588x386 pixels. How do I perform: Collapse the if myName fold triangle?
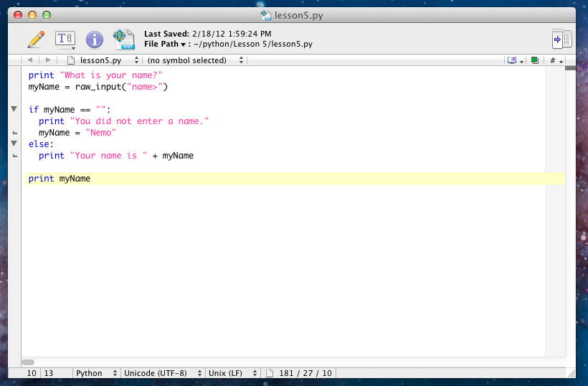tap(14, 109)
